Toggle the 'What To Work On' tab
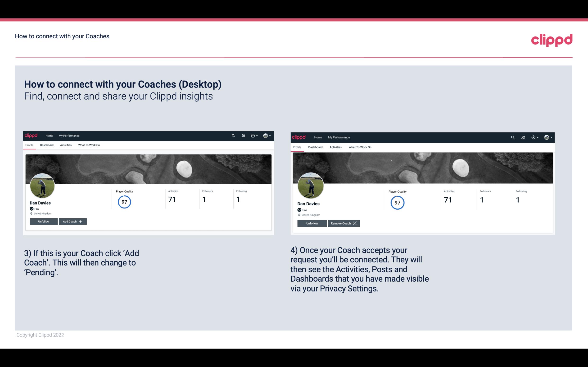Screen dimensions: 588x367 pyautogui.click(x=88, y=145)
